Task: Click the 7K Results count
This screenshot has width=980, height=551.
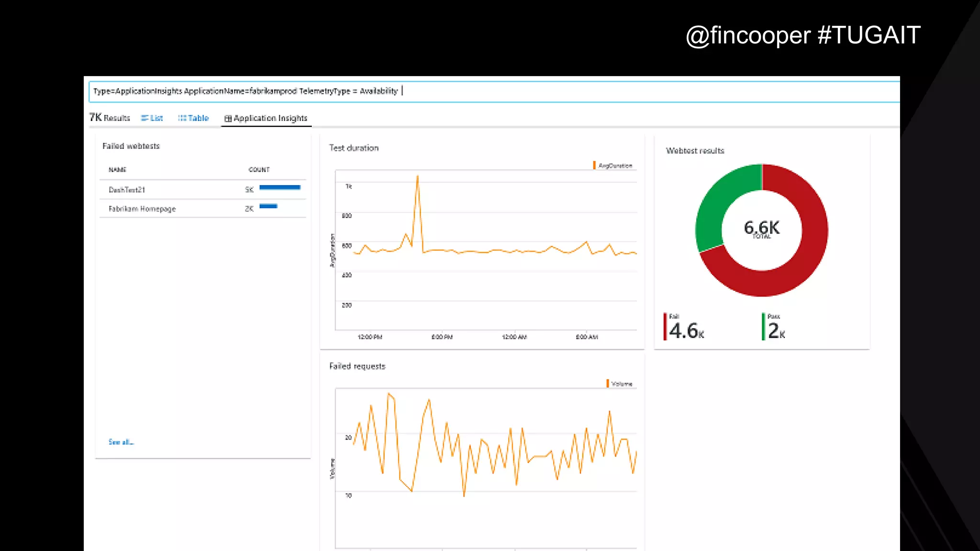Action: [110, 118]
